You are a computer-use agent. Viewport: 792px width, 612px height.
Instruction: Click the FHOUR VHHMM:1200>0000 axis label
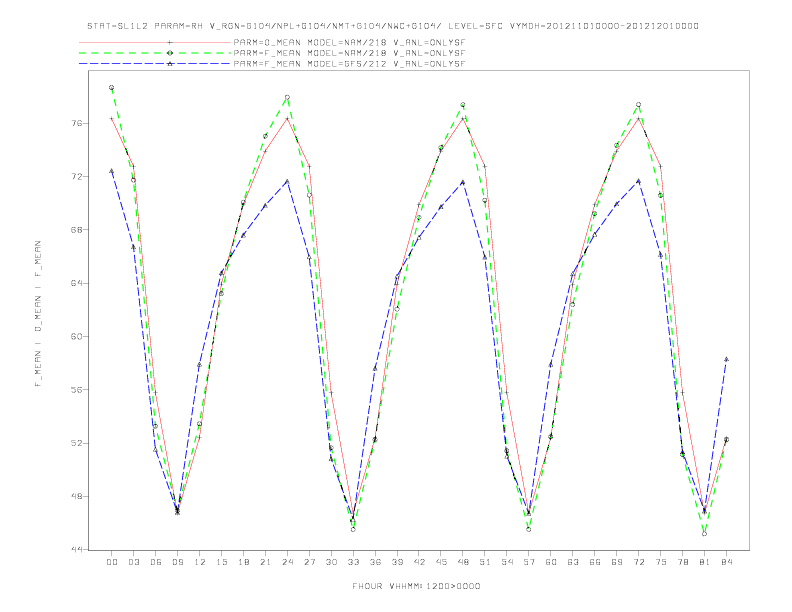pos(416,586)
